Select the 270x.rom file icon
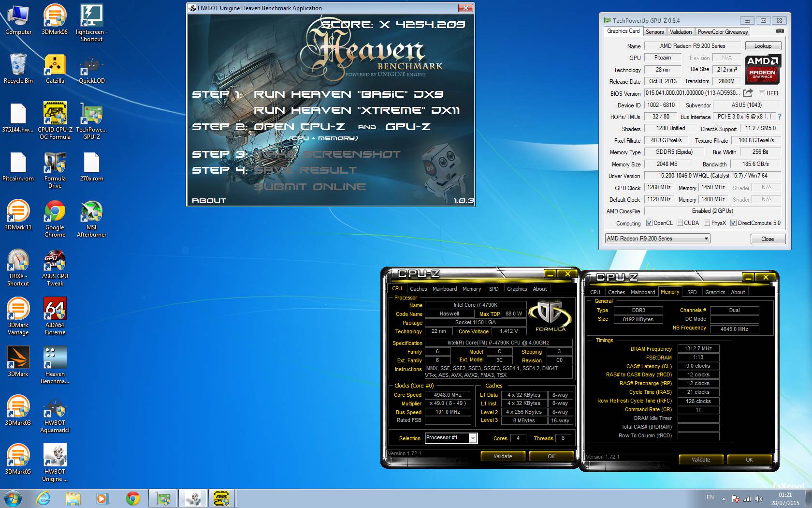 click(91, 166)
